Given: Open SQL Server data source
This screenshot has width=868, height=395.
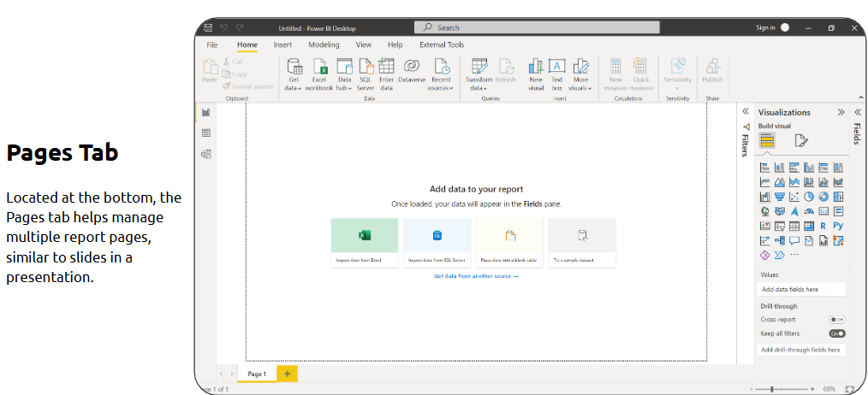Looking at the screenshot, I should (366, 74).
